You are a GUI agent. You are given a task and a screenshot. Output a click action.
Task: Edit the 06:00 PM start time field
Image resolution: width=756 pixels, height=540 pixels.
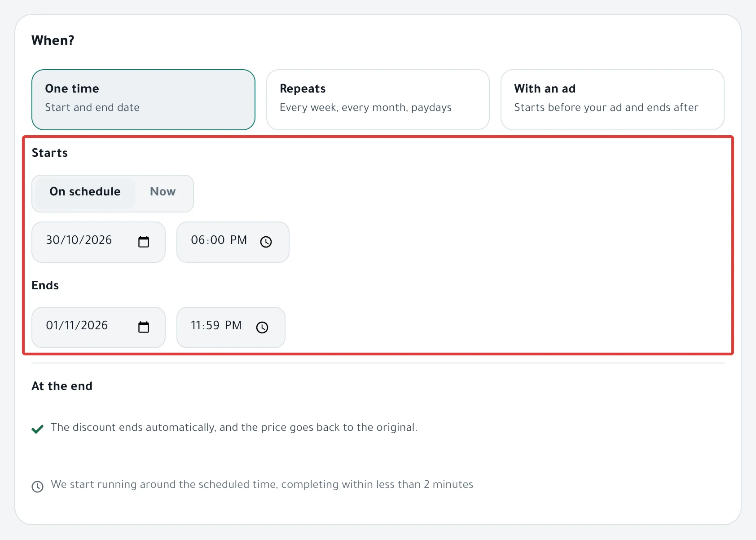pyautogui.click(x=233, y=242)
